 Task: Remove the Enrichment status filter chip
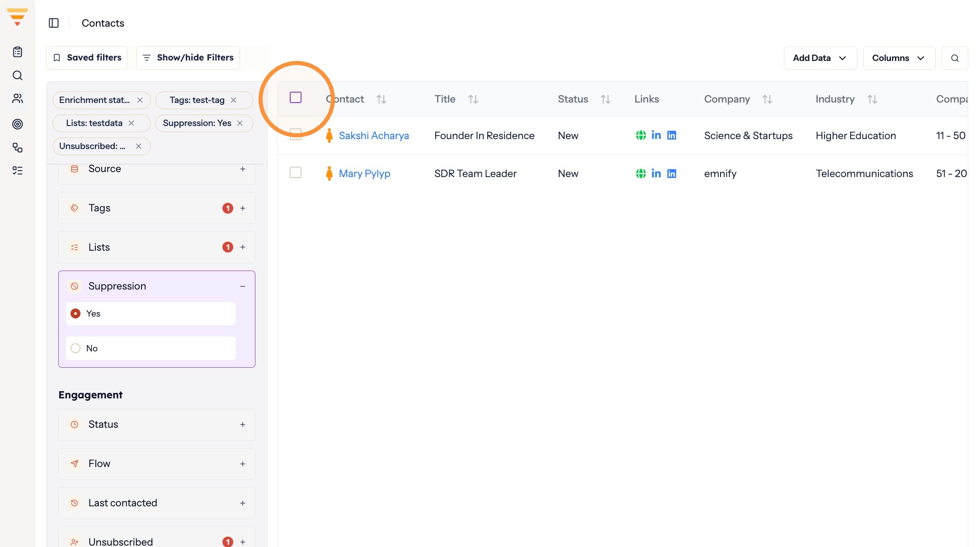(140, 100)
